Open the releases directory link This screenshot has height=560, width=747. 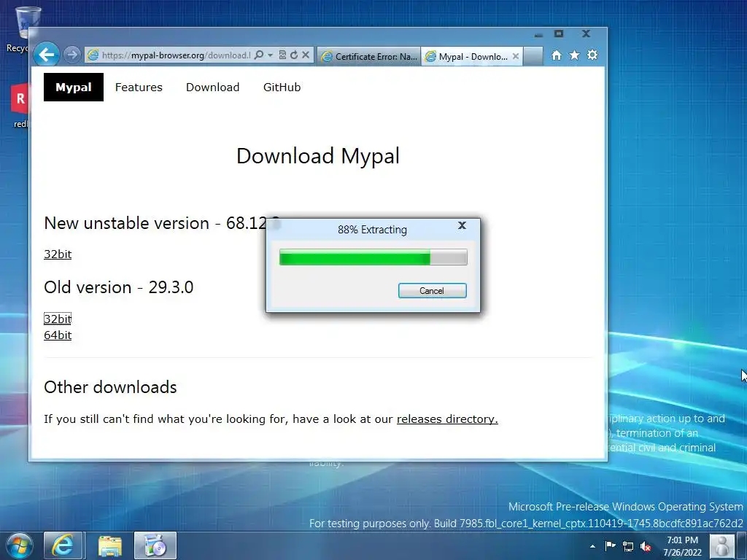[x=447, y=419]
